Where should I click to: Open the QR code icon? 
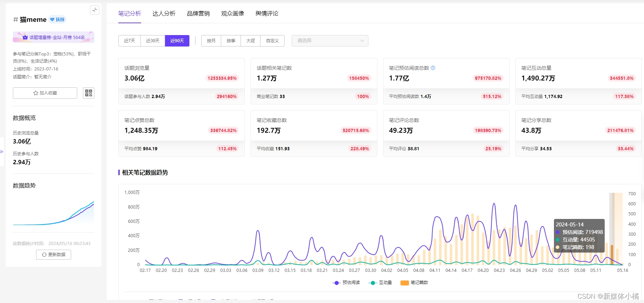(x=89, y=93)
